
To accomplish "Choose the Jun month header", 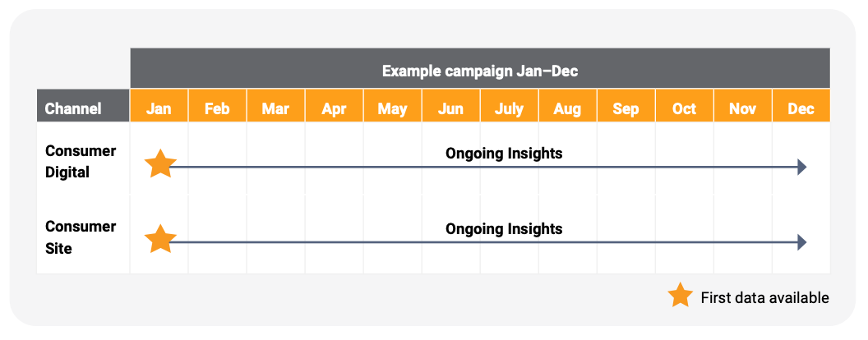I will point(450,108).
